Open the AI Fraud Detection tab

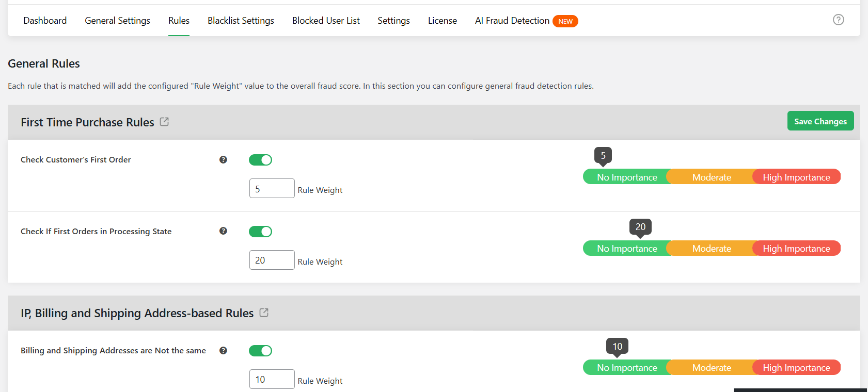[x=512, y=21]
